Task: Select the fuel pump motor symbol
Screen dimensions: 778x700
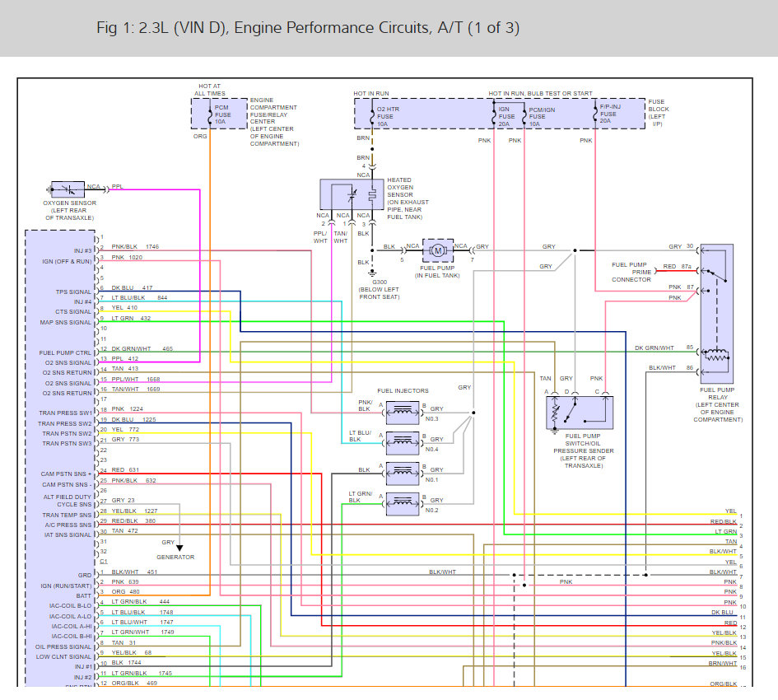Action: click(438, 250)
